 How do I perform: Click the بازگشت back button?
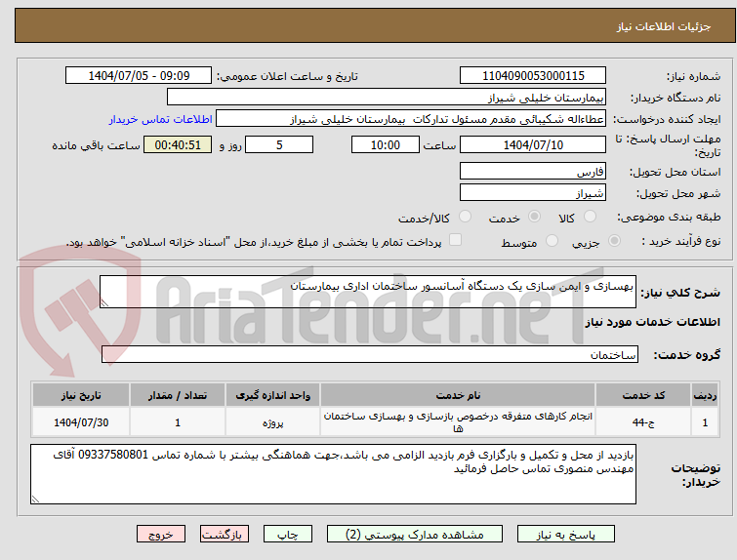tap(225, 535)
